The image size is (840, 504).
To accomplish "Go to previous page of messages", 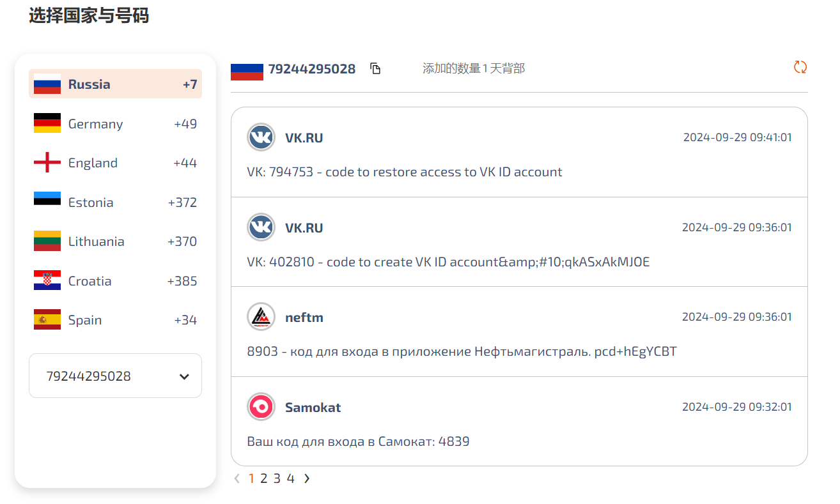I will tap(237, 478).
